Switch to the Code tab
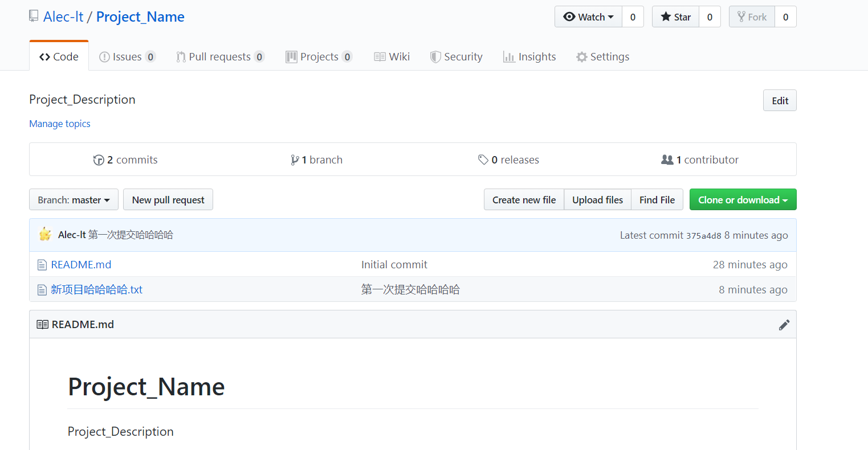The image size is (868, 450). [x=59, y=56]
